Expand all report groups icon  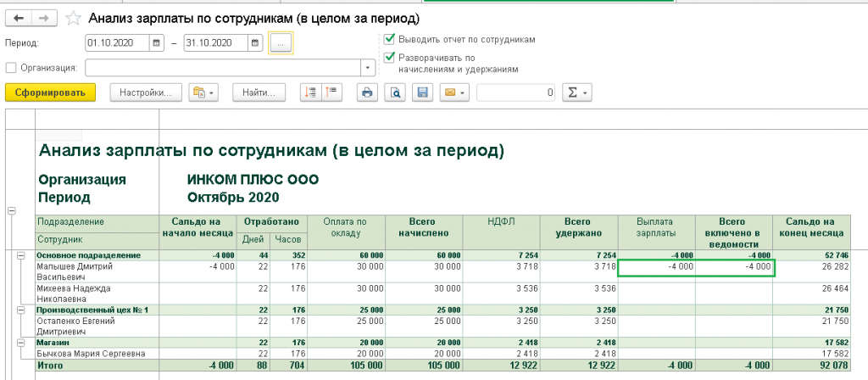coord(310,92)
